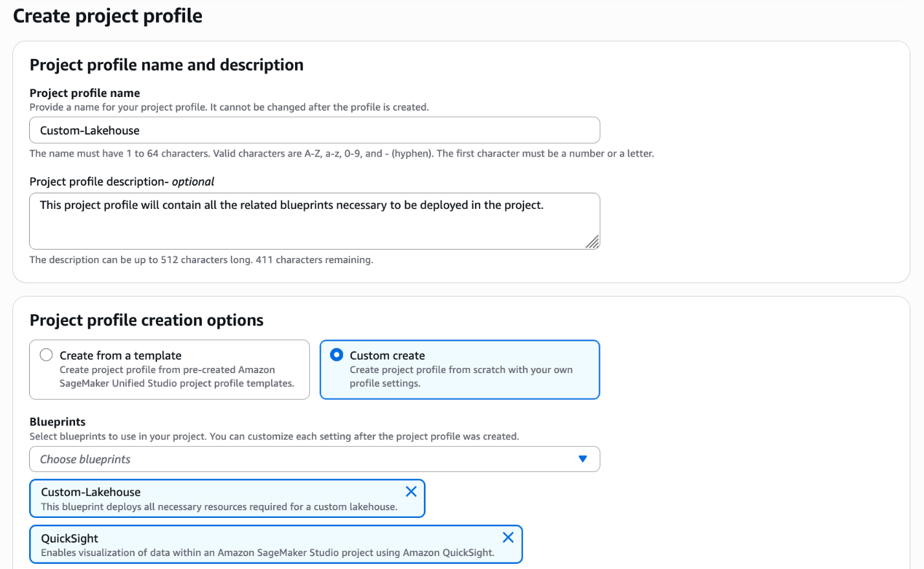
Task: Remove the QuickSight blueprint with its X icon
Action: tap(508, 537)
